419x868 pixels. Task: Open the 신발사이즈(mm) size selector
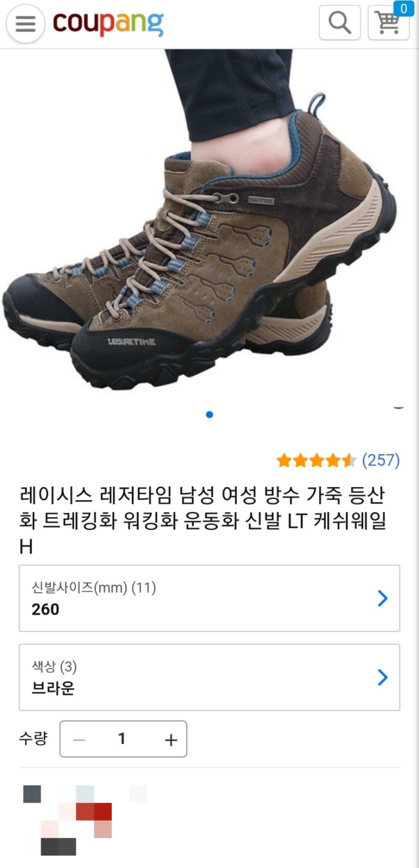[209, 598]
